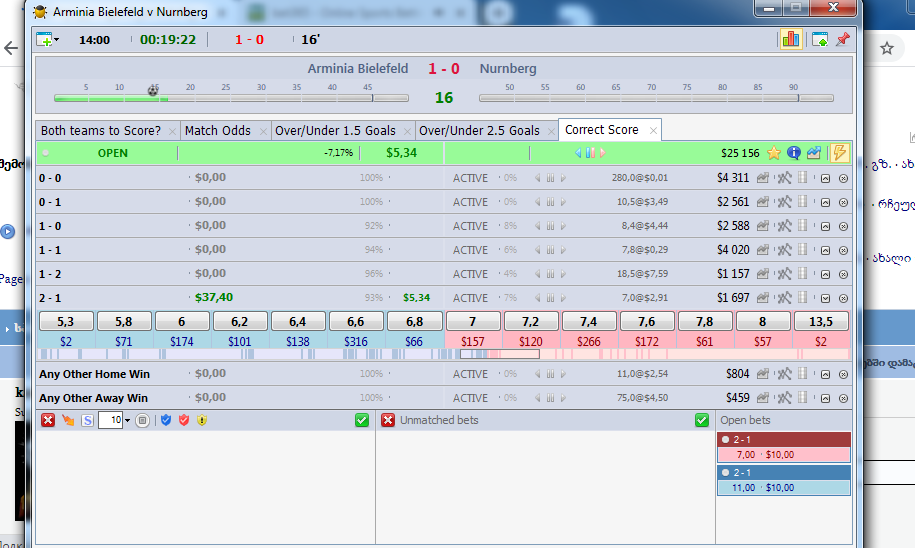Click green checkmark in Unmatched bets panel
Image resolution: width=915 pixels, height=548 pixels.
(702, 420)
